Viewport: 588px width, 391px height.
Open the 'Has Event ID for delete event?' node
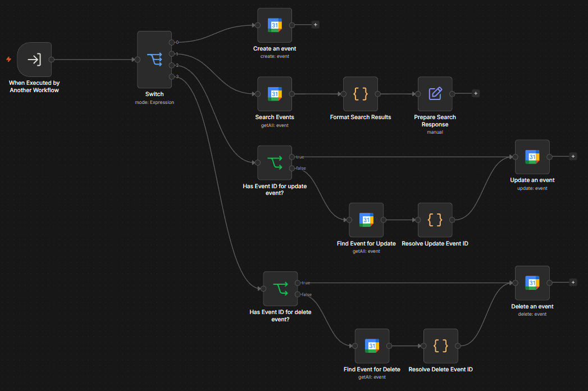click(280, 289)
